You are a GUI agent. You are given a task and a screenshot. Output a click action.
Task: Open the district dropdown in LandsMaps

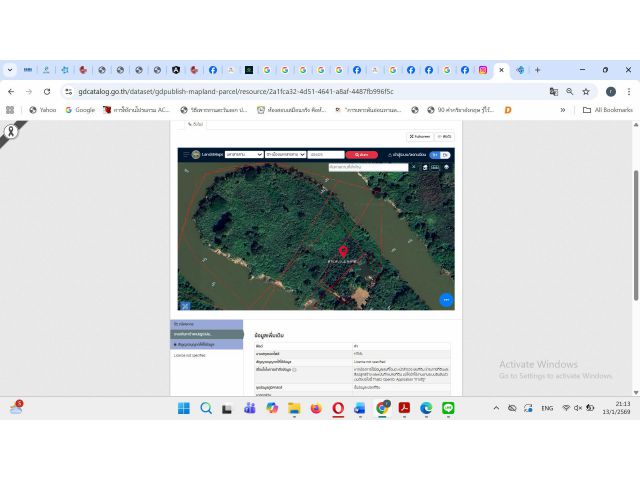(285, 155)
